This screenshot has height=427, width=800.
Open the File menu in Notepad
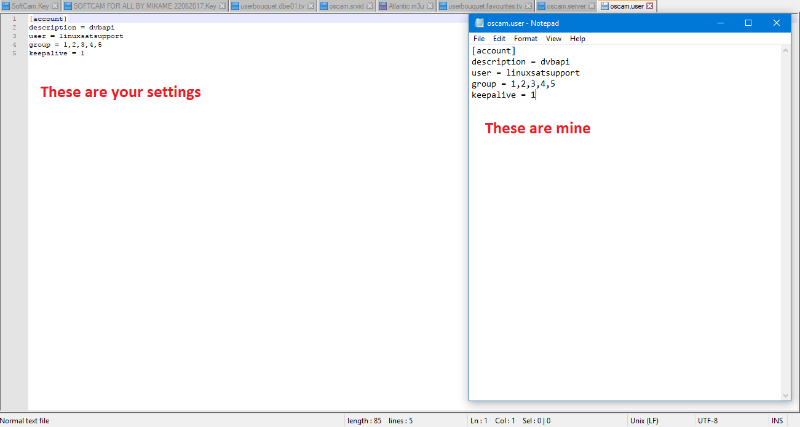pos(479,39)
